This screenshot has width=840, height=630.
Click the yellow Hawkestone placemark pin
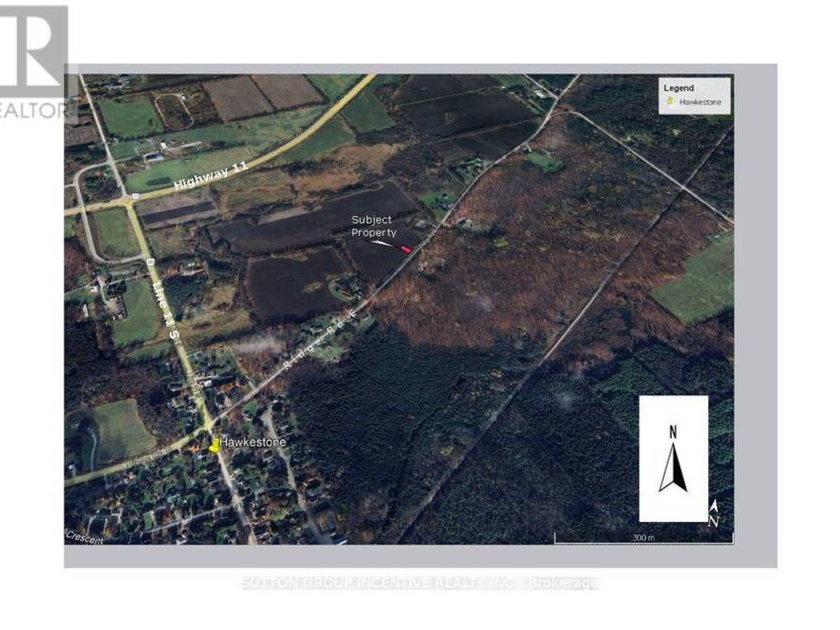point(214,445)
